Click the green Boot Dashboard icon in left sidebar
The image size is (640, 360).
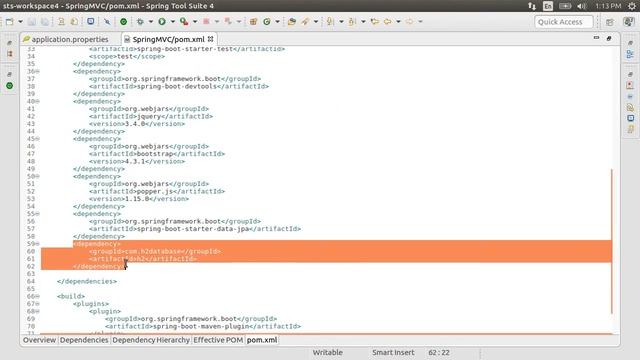(10, 86)
